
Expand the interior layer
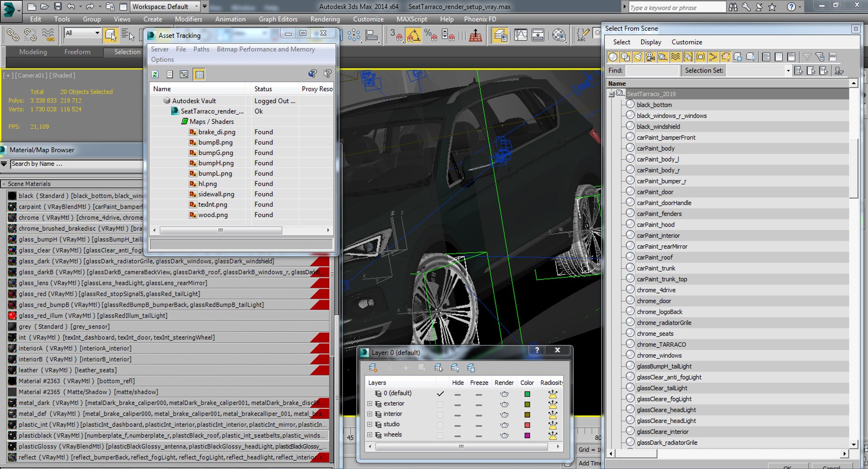[x=370, y=414]
